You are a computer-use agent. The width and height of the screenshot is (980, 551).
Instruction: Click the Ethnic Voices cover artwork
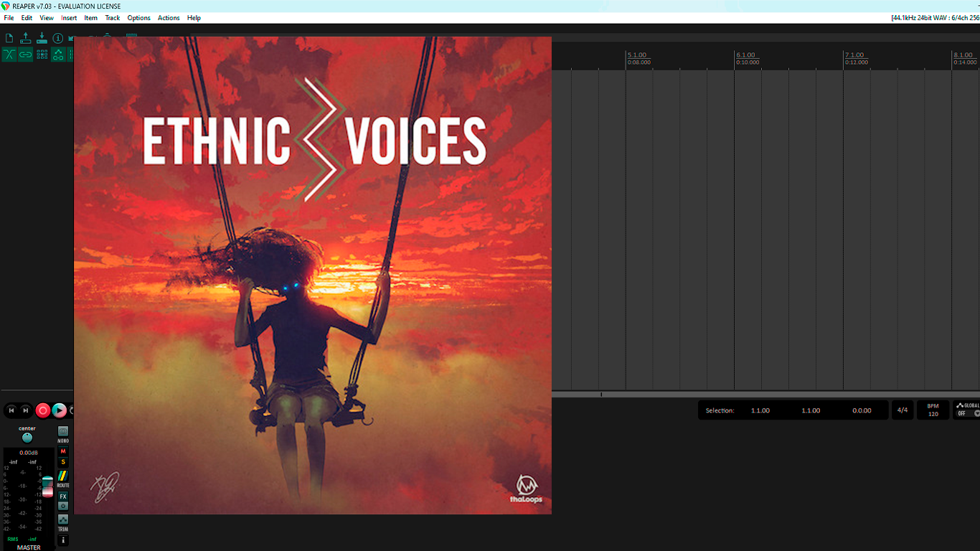click(x=313, y=275)
